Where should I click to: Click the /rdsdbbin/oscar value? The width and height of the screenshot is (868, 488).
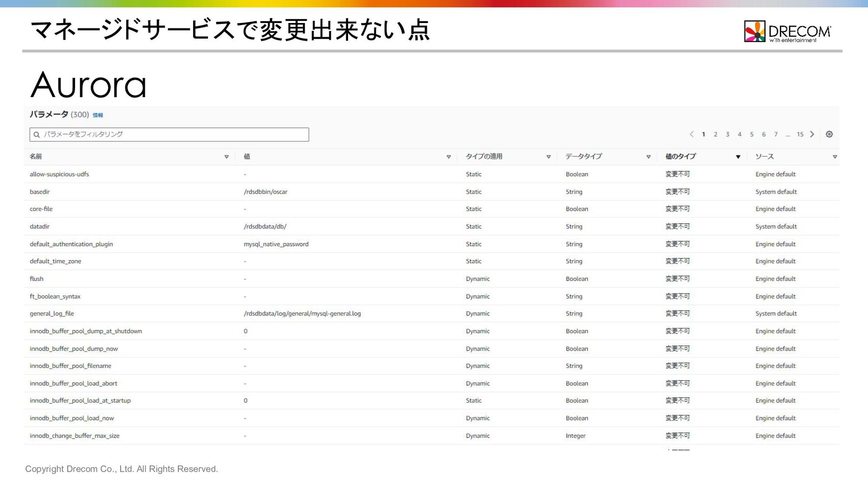point(266,192)
